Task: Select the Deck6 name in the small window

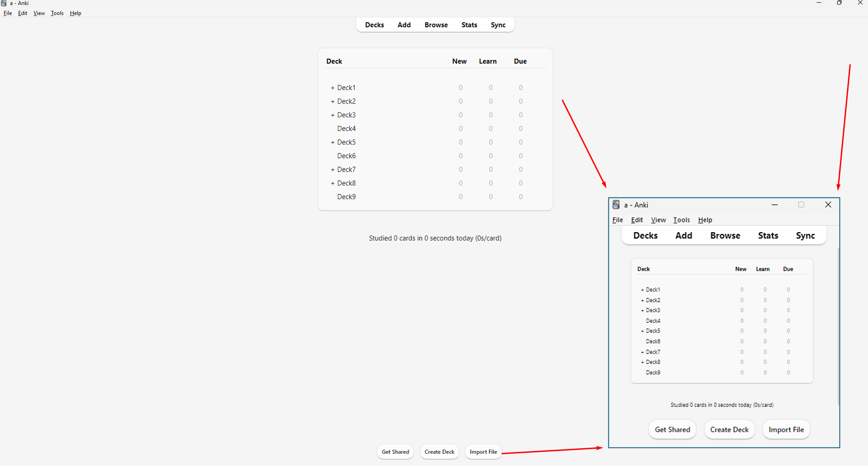Action: tap(653, 342)
